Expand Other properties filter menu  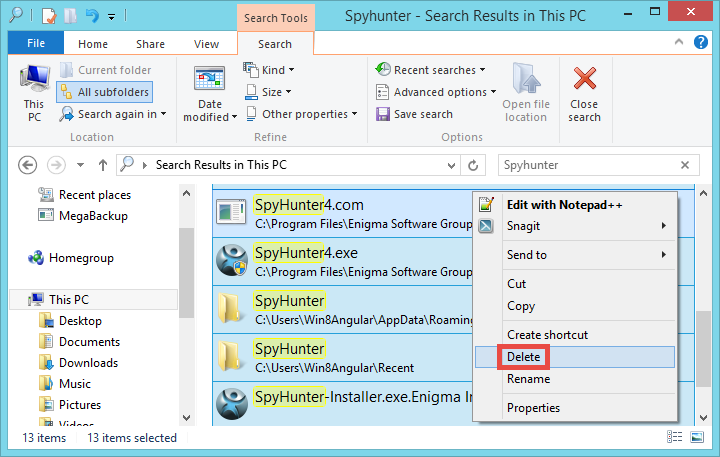(x=301, y=114)
